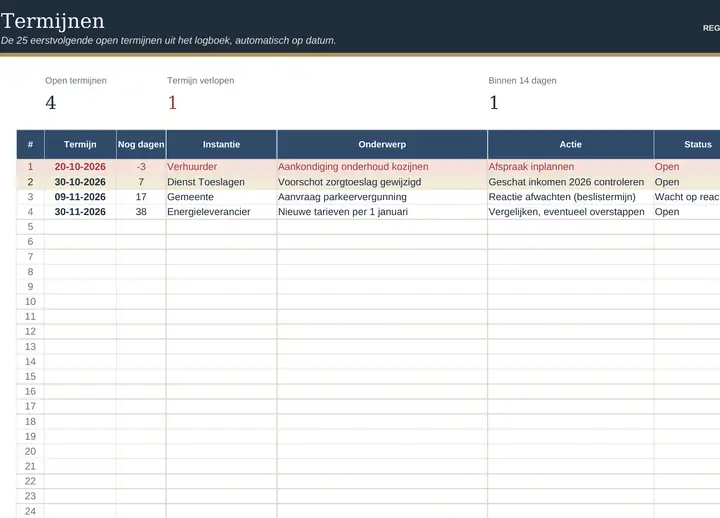
Task: Click the Open status in the Dienst Toeslagen row
Action: [687, 182]
